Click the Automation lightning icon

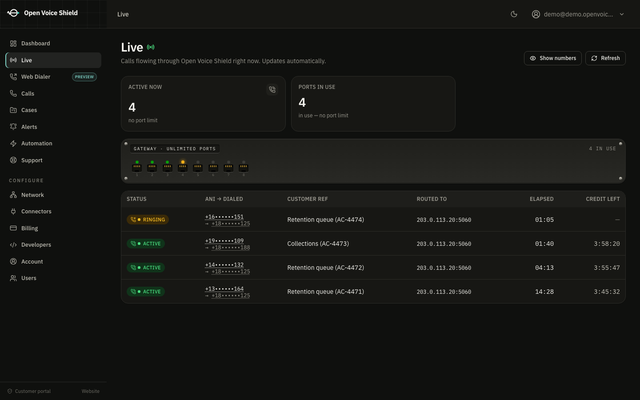(13, 144)
